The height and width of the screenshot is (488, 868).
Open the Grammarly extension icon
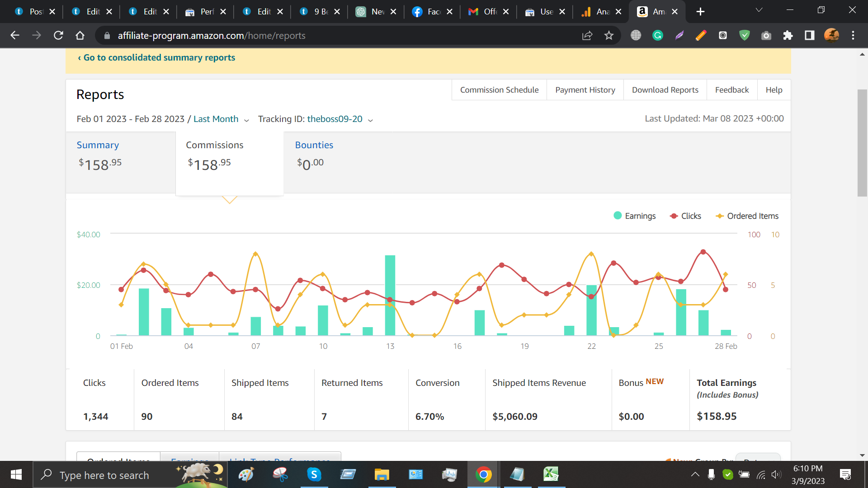pos(658,35)
